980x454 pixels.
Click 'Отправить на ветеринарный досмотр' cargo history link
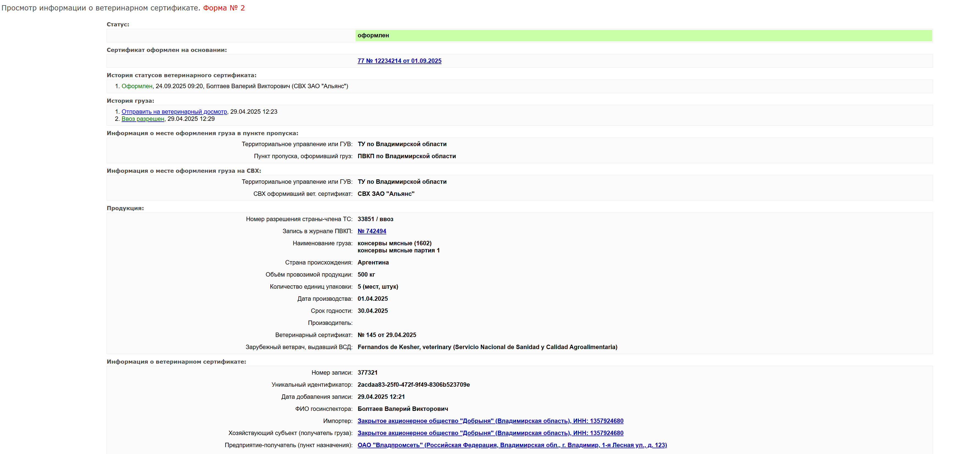click(x=174, y=112)
